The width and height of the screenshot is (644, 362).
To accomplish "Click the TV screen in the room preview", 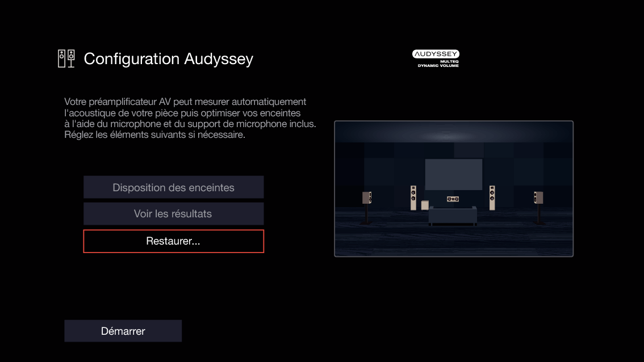I will 453,174.
